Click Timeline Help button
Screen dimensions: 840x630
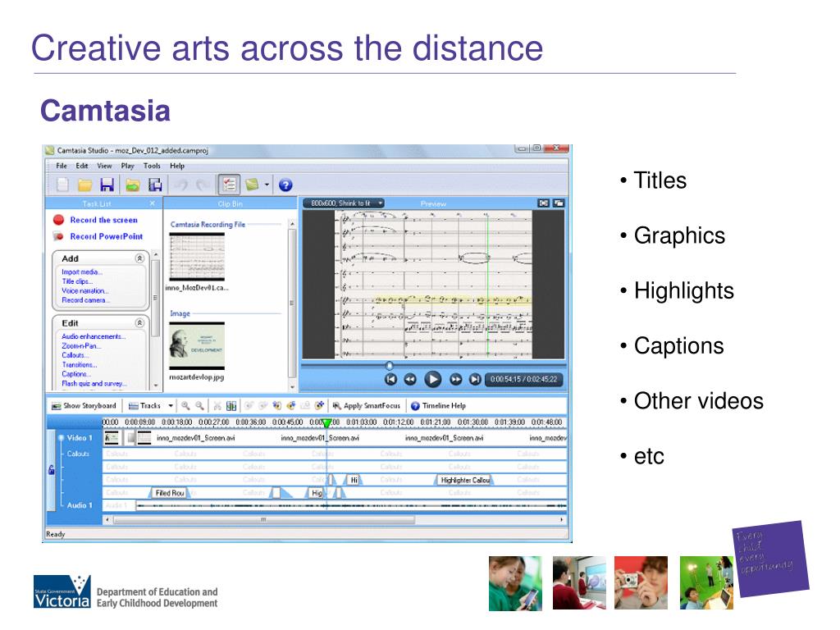click(x=438, y=406)
